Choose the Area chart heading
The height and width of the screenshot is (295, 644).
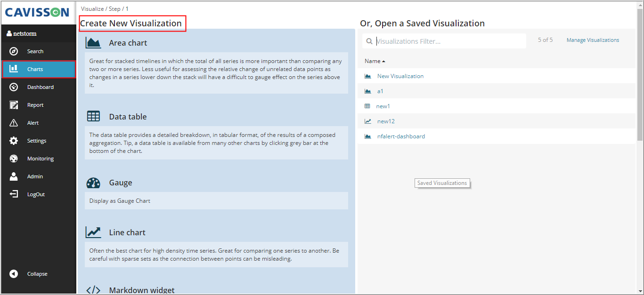(128, 43)
